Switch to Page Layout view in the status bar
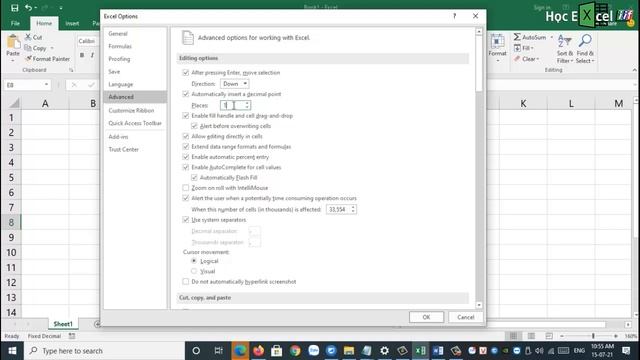Viewport: 640px width, 360px height. click(531, 336)
